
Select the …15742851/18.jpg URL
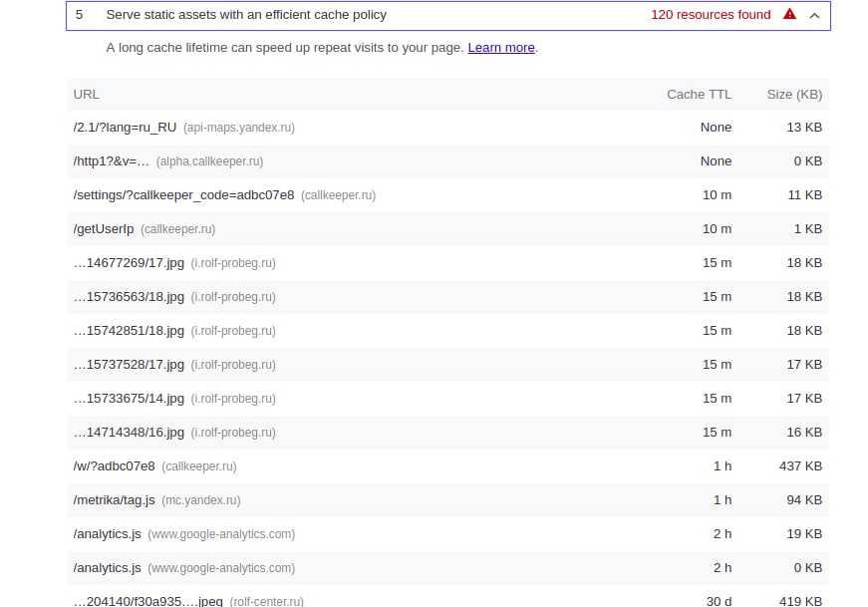pos(129,331)
